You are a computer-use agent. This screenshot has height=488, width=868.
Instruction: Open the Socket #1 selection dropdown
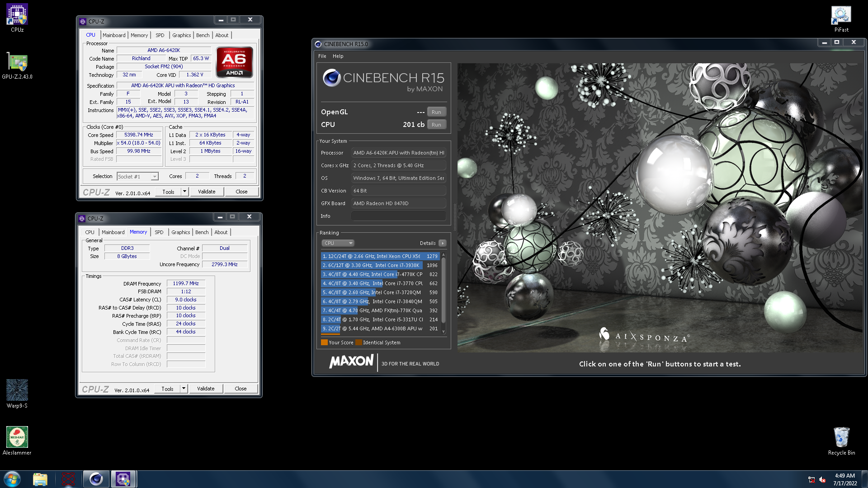pos(137,176)
